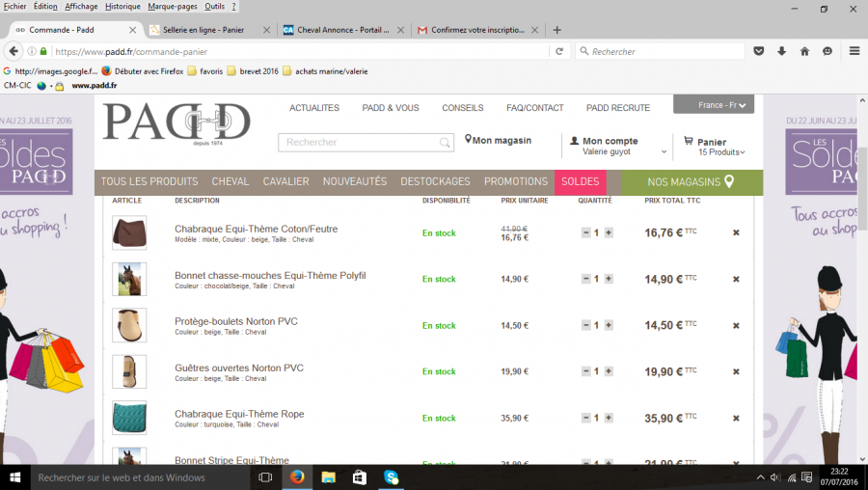868x490 pixels.
Task: Open the brevet 2016 bookmark folder
Action: pos(253,70)
